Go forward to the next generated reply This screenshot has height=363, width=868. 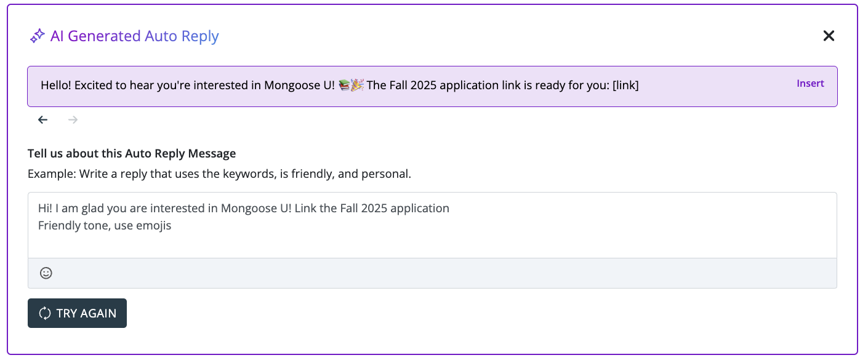click(73, 120)
